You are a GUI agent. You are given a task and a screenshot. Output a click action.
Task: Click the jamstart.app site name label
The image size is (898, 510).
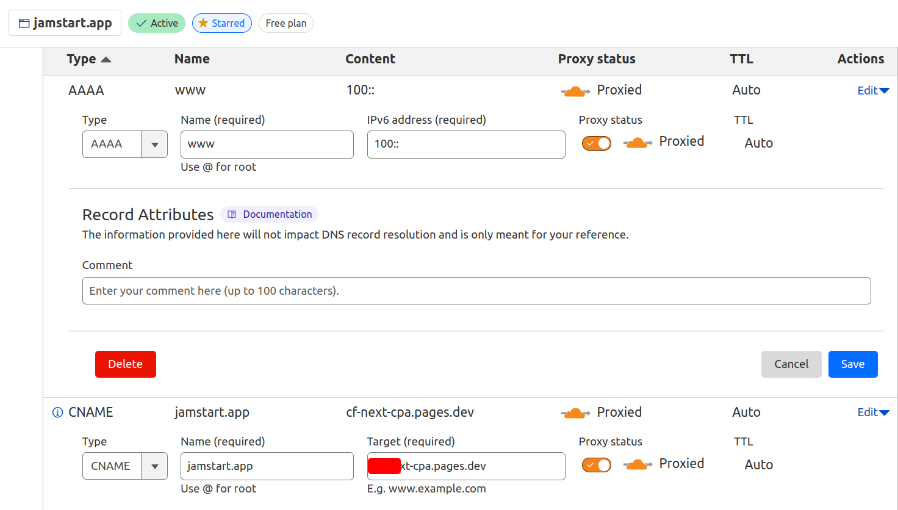(x=72, y=23)
